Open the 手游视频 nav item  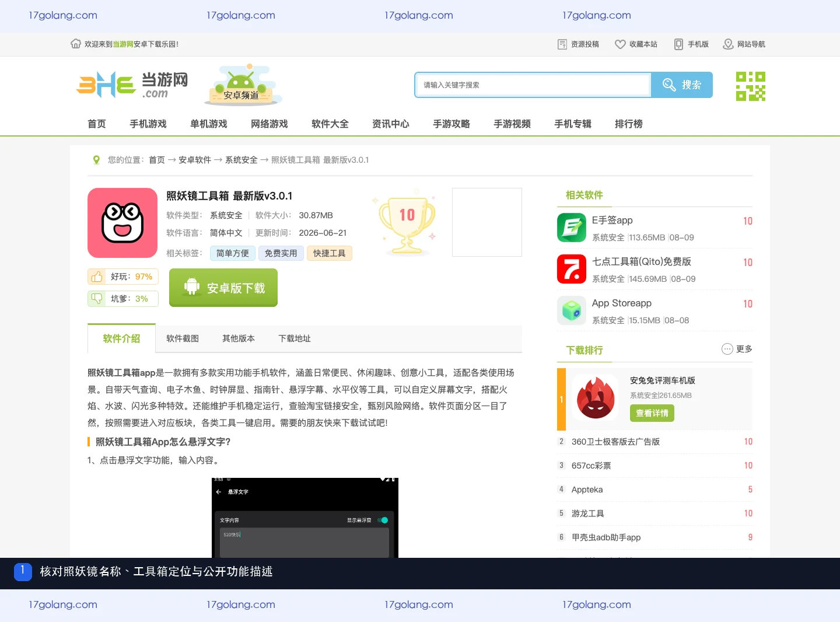pyautogui.click(x=512, y=124)
